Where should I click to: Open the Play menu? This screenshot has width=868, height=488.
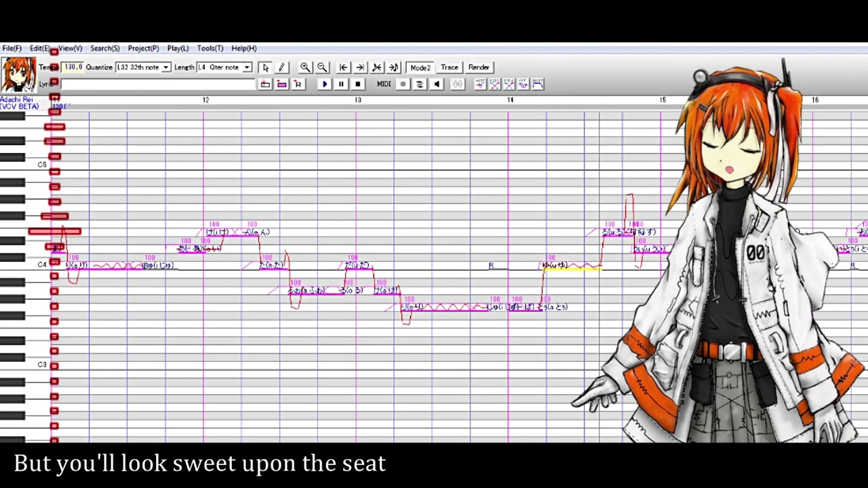click(x=178, y=49)
